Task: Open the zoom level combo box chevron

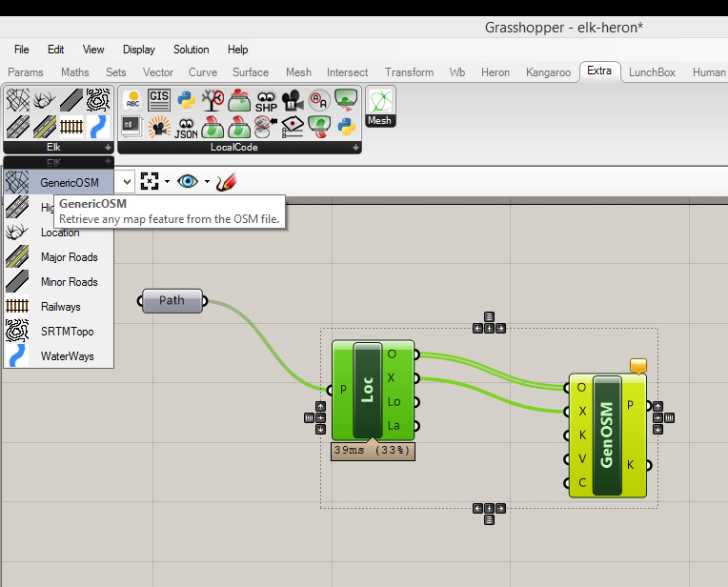Action: click(x=127, y=182)
